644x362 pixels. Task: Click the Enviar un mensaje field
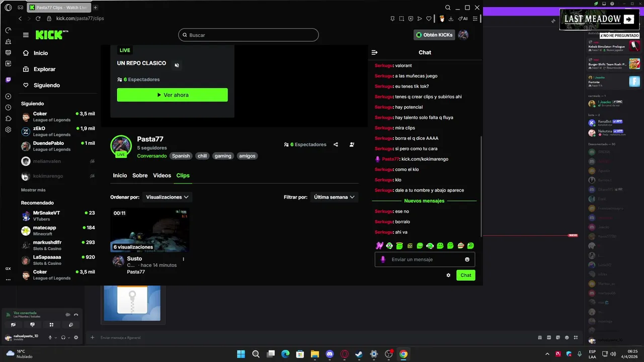(x=425, y=259)
